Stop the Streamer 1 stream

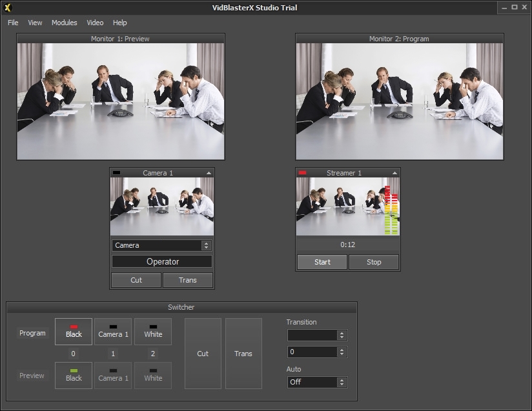click(x=374, y=262)
